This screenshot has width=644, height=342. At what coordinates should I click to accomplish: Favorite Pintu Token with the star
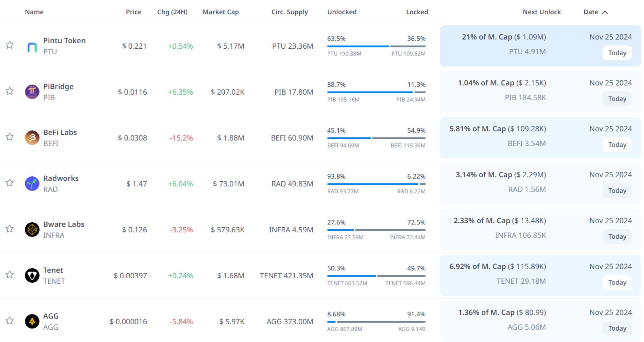[x=10, y=45]
